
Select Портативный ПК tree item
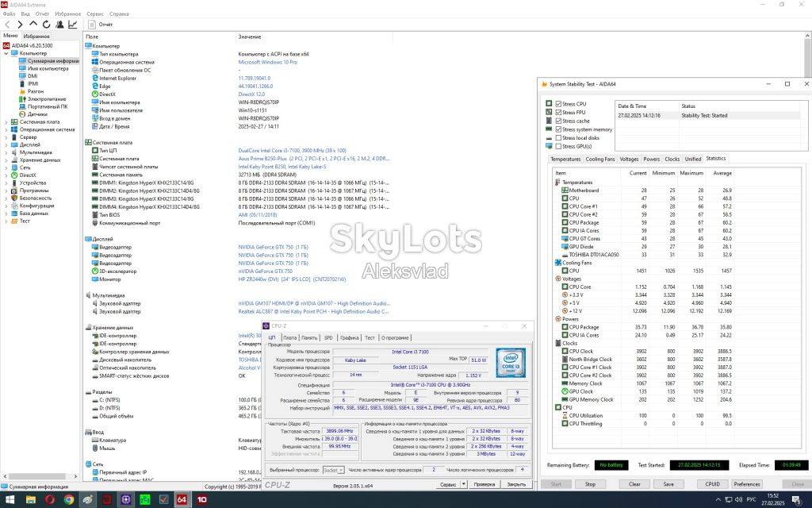[x=48, y=106]
